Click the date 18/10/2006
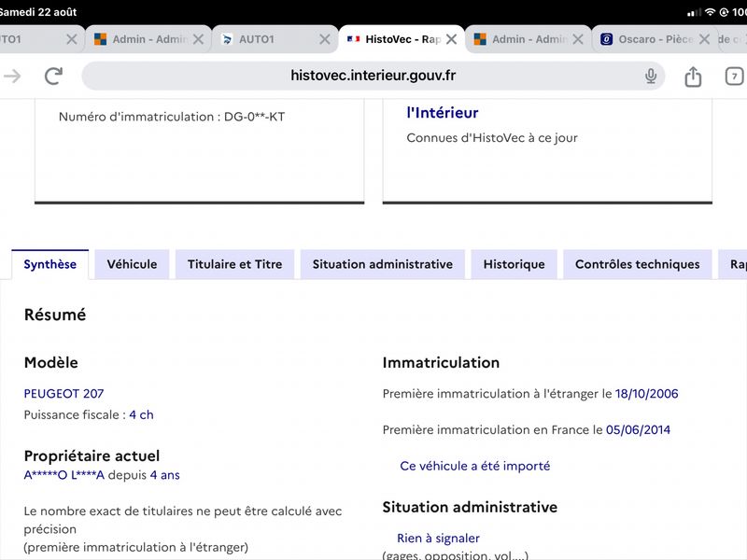Image resolution: width=747 pixels, height=560 pixels. coord(646,394)
